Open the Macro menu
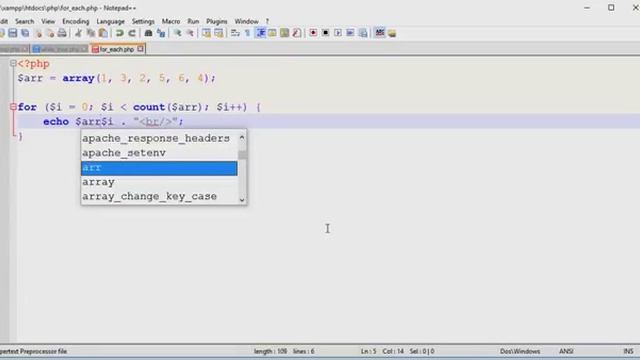This screenshot has width=640, height=360. tap(171, 21)
